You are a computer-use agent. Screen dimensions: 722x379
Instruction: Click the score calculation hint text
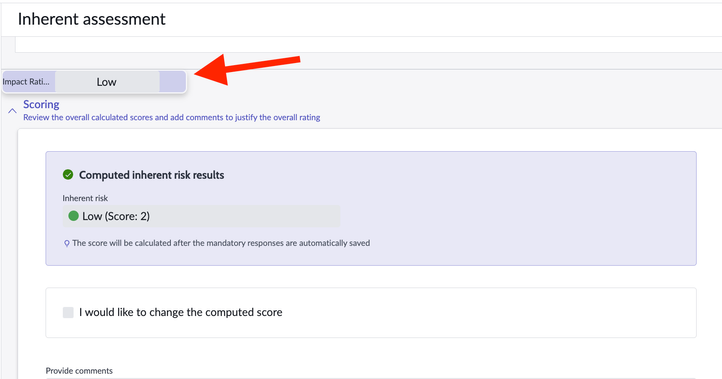pyautogui.click(x=221, y=243)
